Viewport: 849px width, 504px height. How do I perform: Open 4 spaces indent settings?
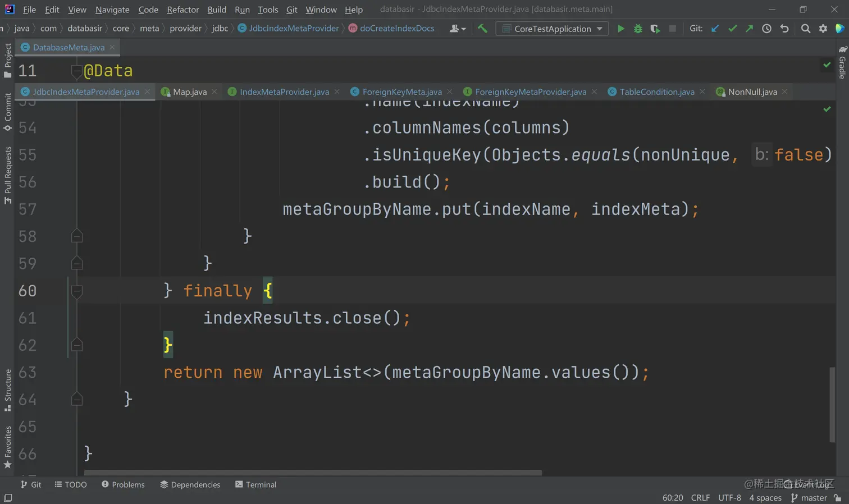pyautogui.click(x=765, y=498)
